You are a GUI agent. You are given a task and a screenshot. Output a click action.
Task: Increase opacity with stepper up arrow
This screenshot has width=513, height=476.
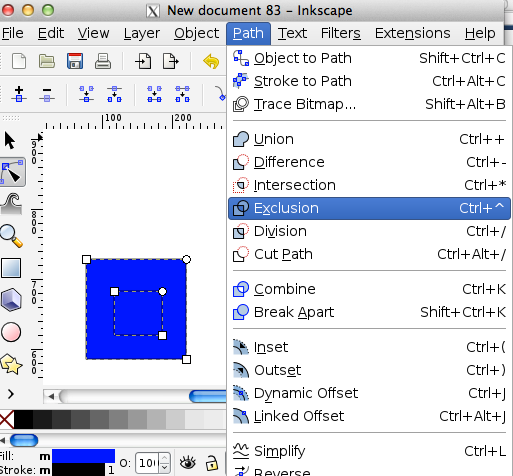tap(164, 458)
